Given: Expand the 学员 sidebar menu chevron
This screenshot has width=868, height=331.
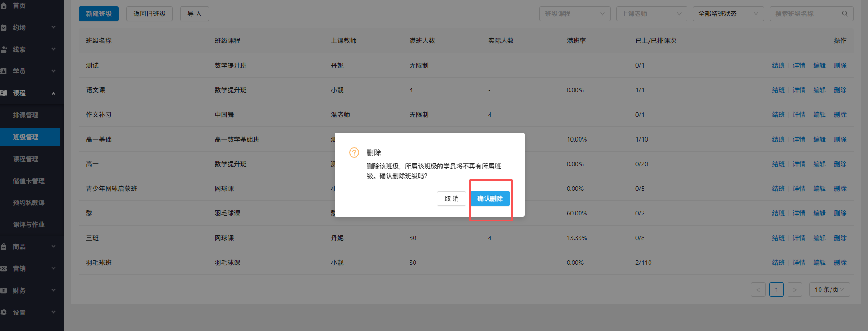Looking at the screenshot, I should (x=53, y=71).
